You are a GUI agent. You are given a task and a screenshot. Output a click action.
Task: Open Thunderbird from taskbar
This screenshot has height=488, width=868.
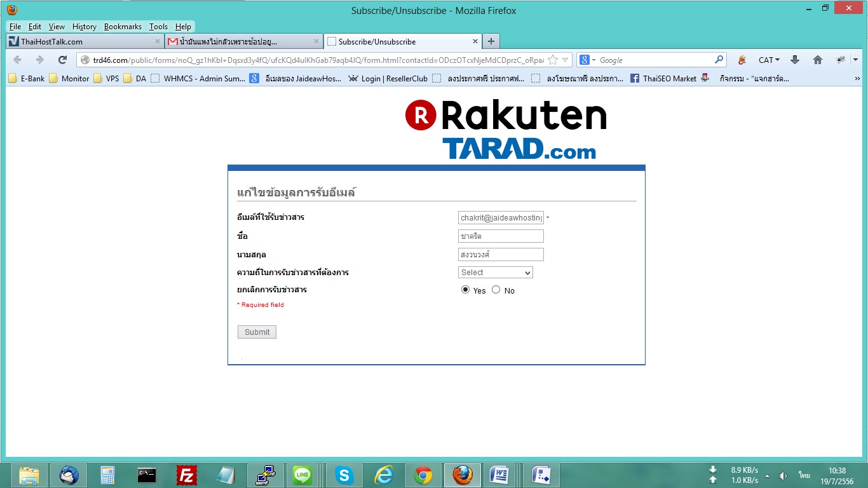click(x=69, y=475)
